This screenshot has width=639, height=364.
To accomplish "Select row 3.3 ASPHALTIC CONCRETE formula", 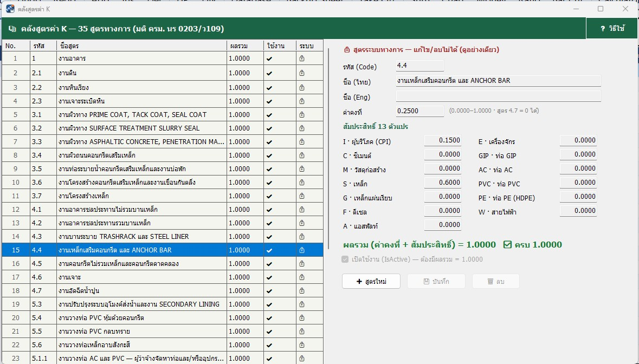I will pos(163,142).
